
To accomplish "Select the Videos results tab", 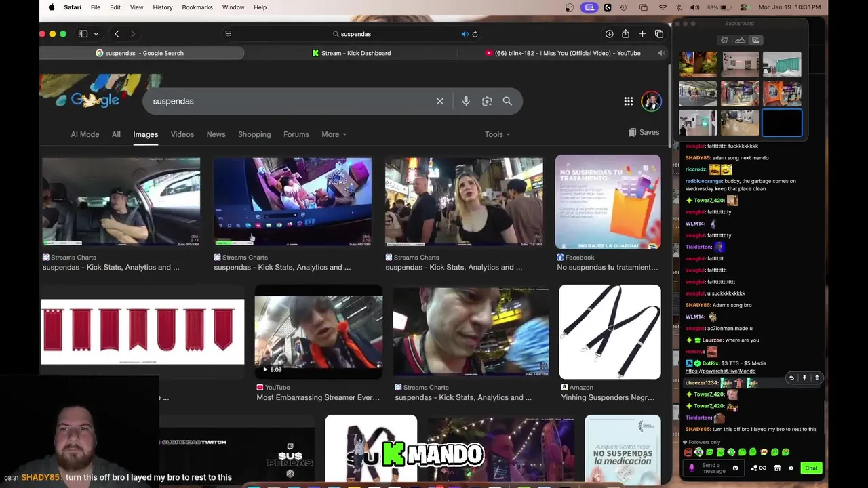I will point(182,134).
